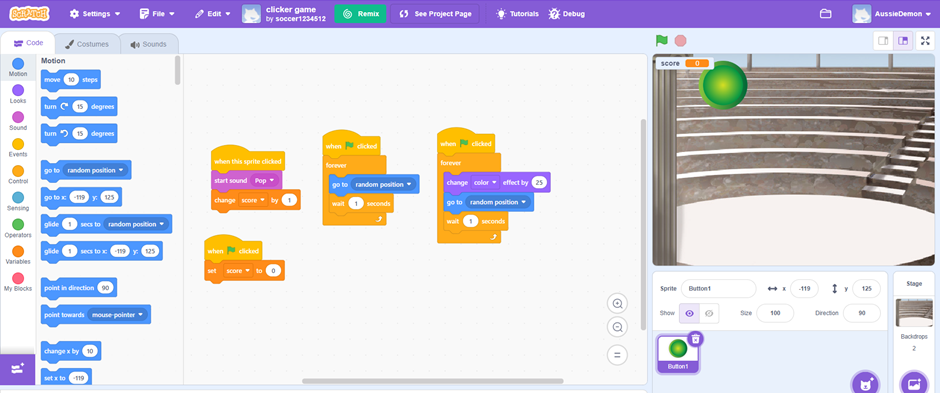Click the Scratch logo

30,13
